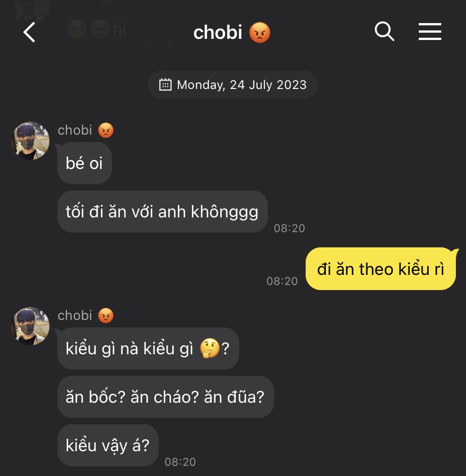Tap the "bé oi" message bubble
Viewport: 466px width, 476px height.
pyautogui.click(x=84, y=163)
